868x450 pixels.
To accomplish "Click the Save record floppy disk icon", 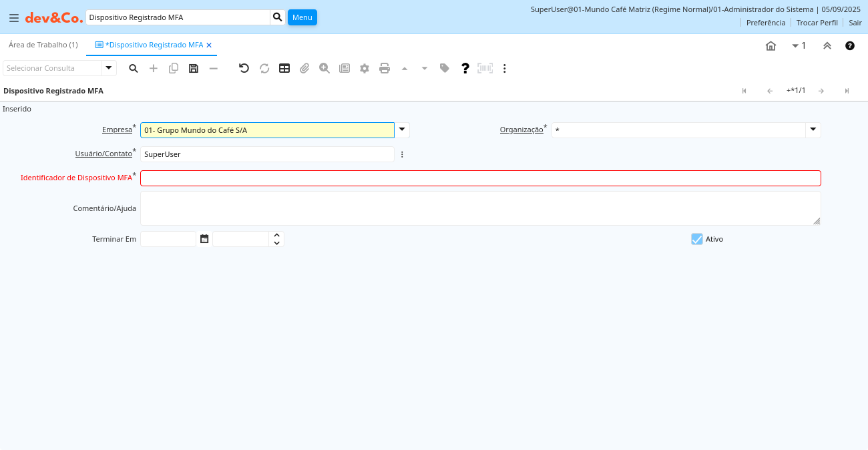I will click(x=194, y=68).
